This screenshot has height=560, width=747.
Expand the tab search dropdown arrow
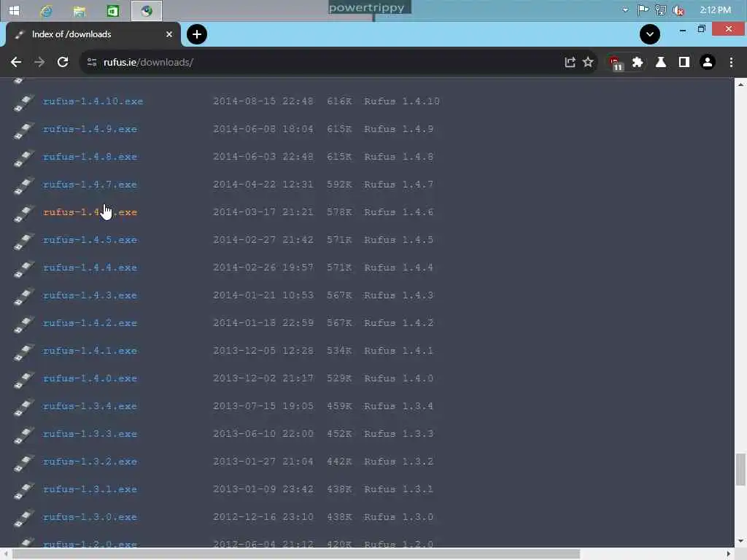click(650, 34)
